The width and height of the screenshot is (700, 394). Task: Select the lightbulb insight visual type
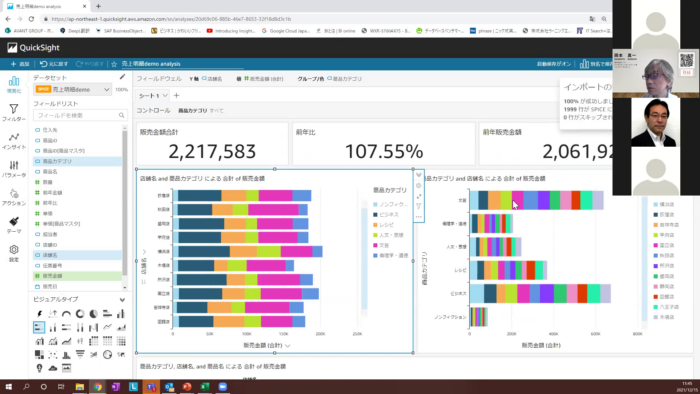[x=39, y=368]
